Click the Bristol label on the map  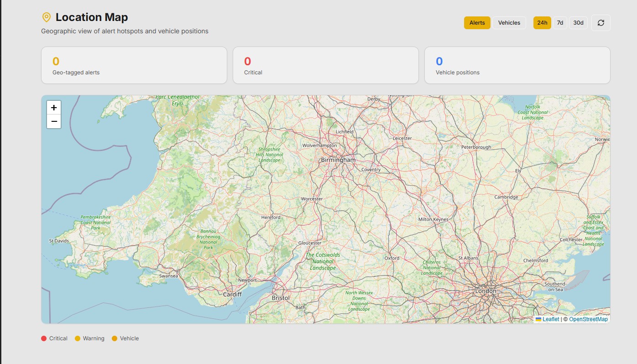281,298
